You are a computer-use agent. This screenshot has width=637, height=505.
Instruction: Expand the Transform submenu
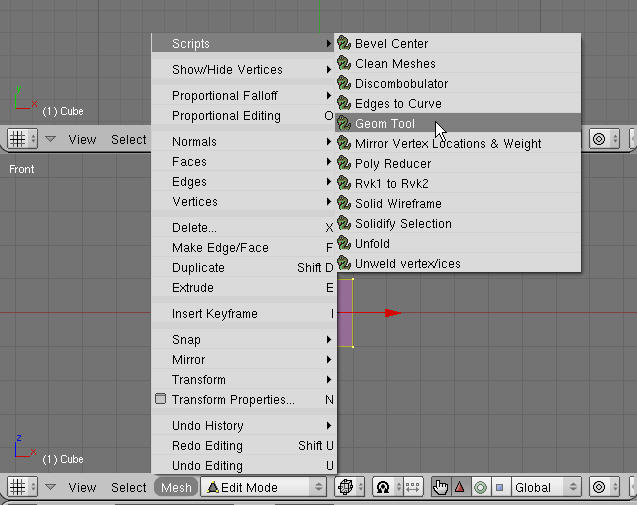[243, 379]
